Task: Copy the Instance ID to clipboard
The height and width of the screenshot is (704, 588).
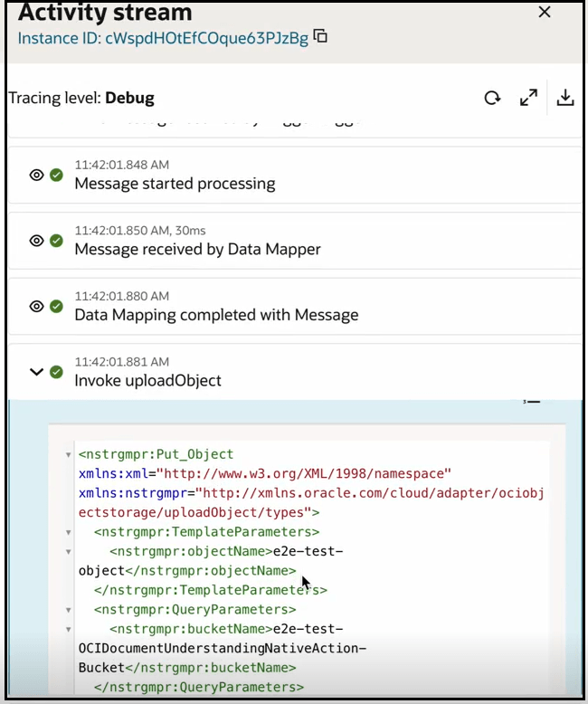Action: pos(320,36)
